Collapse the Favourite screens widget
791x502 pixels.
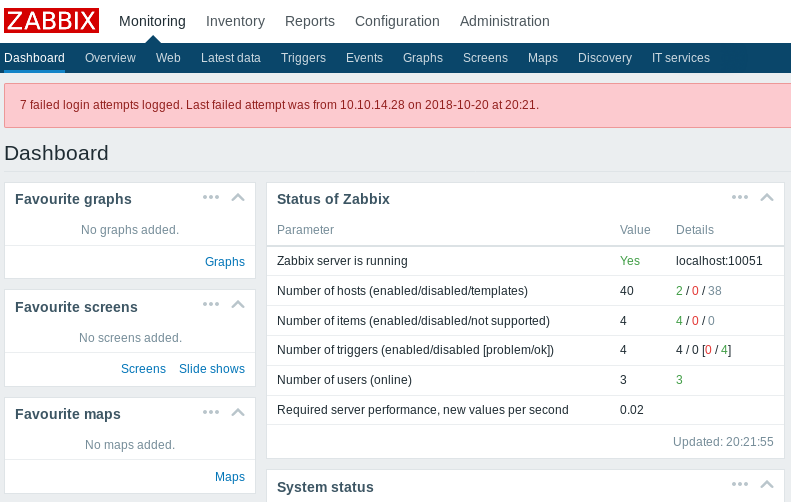point(238,304)
